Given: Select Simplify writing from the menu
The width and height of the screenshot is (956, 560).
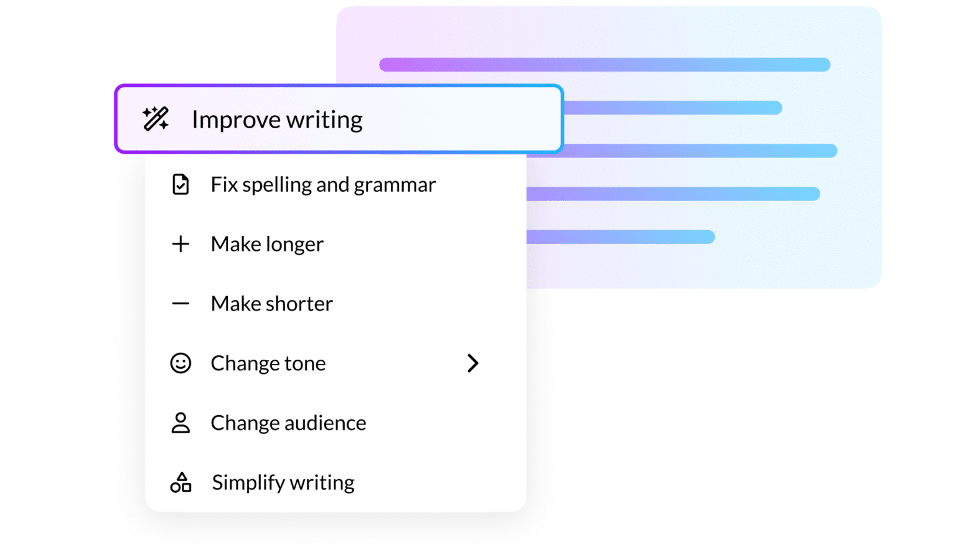Looking at the screenshot, I should pos(283,482).
